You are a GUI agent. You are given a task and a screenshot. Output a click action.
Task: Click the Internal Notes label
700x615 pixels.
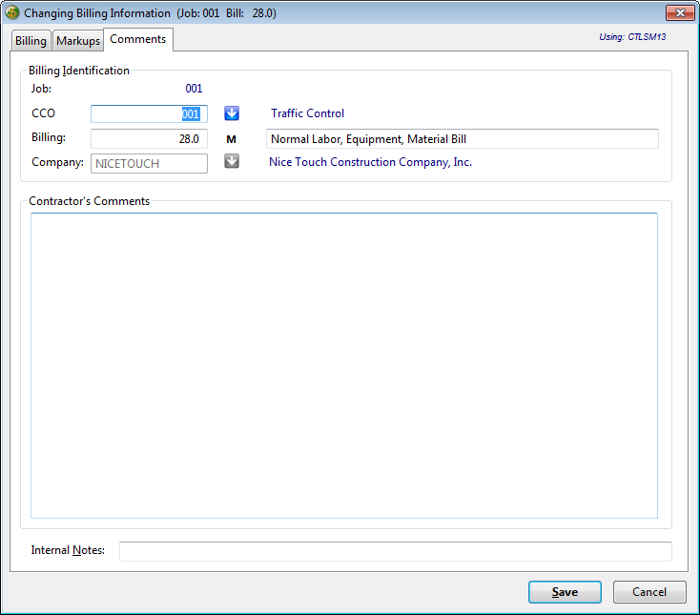[x=68, y=550]
